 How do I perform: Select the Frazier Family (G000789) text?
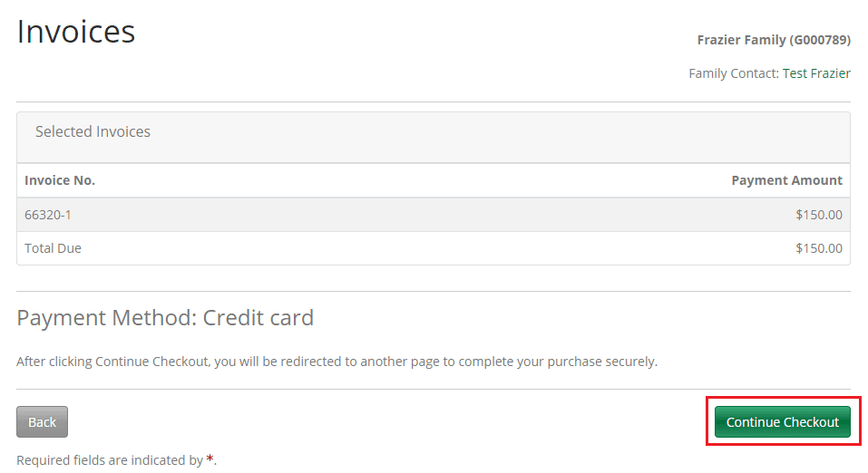[773, 40]
